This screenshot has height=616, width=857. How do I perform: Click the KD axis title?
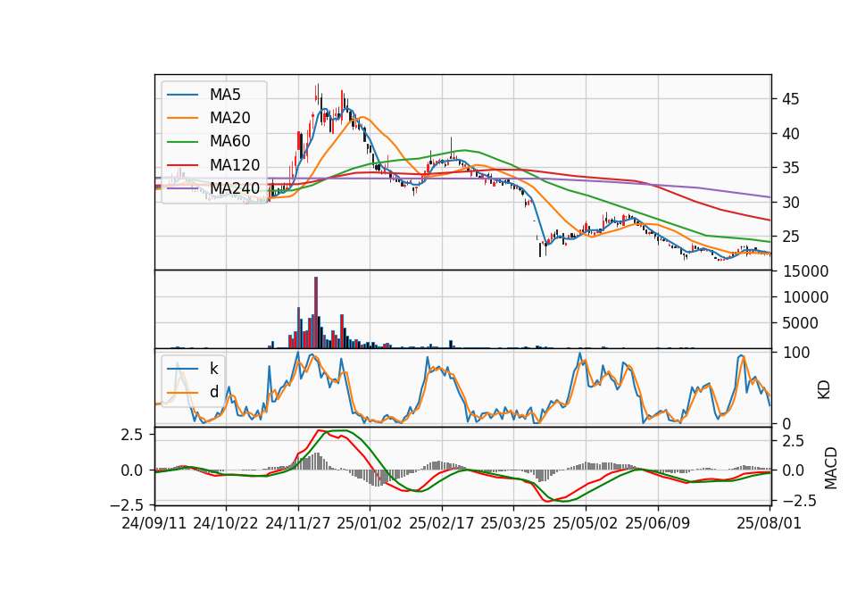point(824,388)
